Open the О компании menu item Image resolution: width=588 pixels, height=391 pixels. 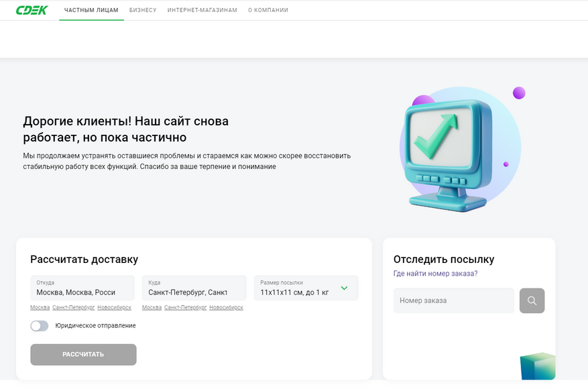[x=268, y=11]
